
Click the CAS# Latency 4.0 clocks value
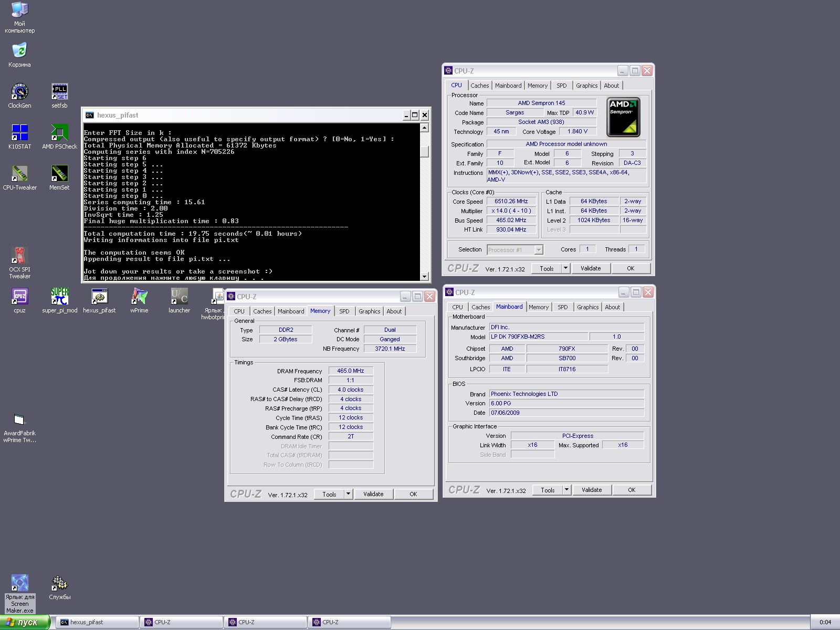coord(351,390)
